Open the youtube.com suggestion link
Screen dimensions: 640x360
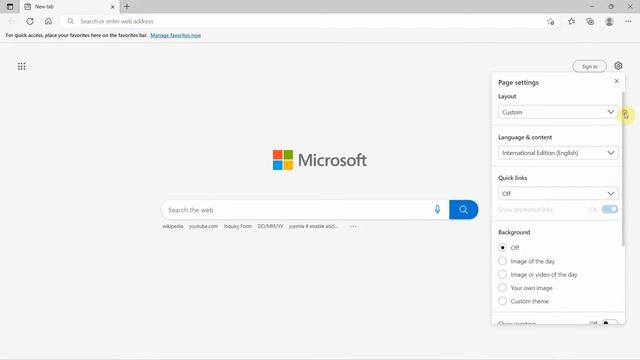pyautogui.click(x=203, y=226)
